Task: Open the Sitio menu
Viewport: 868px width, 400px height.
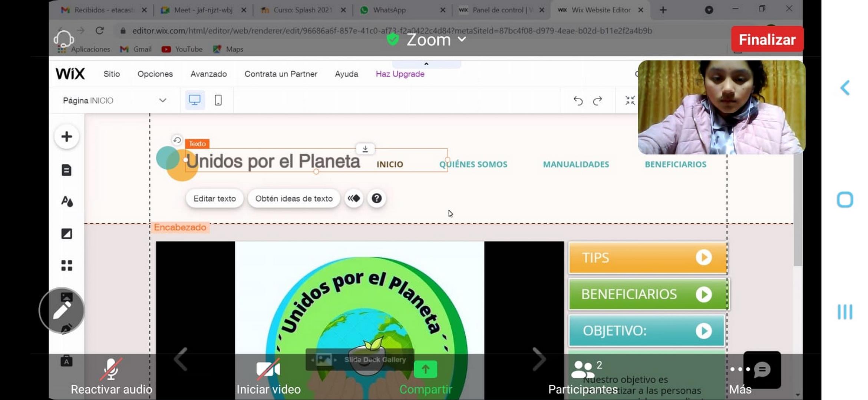Action: [x=112, y=74]
